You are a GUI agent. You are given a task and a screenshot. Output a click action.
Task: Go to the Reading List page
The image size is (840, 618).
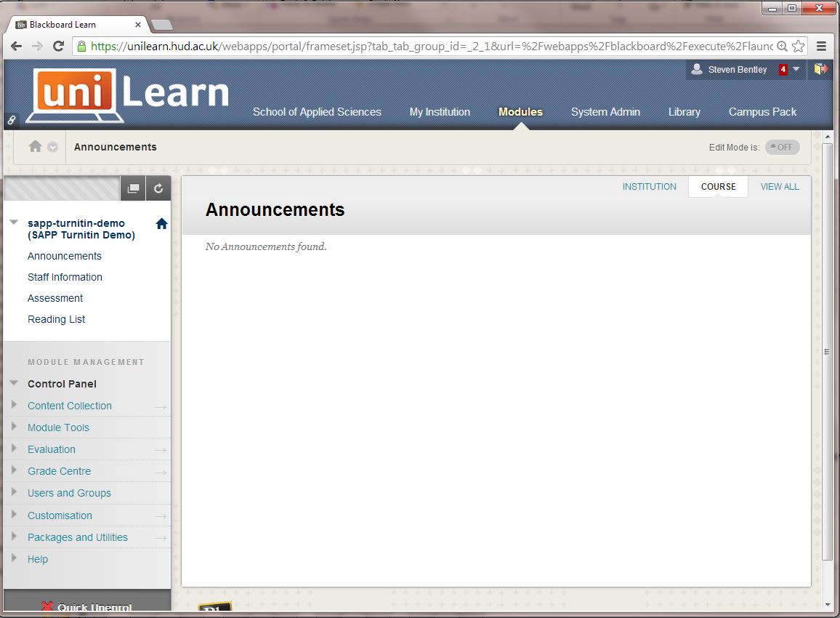coord(56,319)
